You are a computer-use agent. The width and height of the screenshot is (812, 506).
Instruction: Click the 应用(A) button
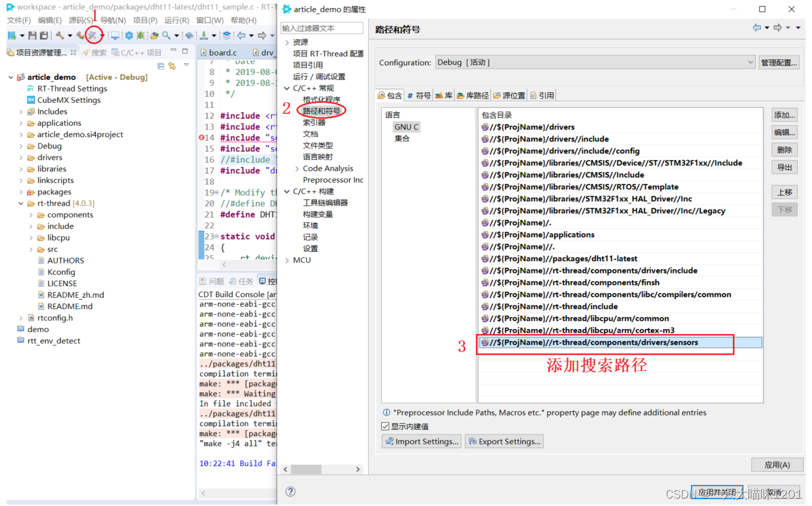click(x=777, y=465)
